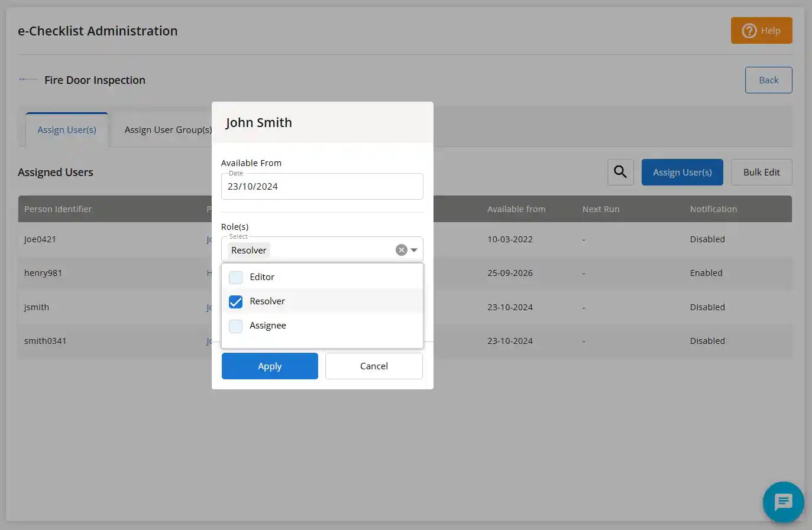The image size is (812, 530).
Task: Click the Fire Door Inspection title
Action: [x=95, y=80]
